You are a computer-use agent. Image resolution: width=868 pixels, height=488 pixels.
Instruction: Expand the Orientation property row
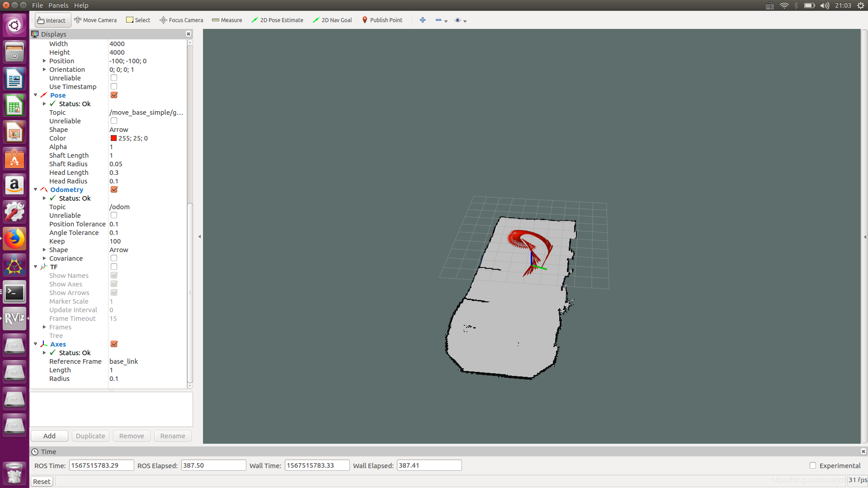click(44, 70)
